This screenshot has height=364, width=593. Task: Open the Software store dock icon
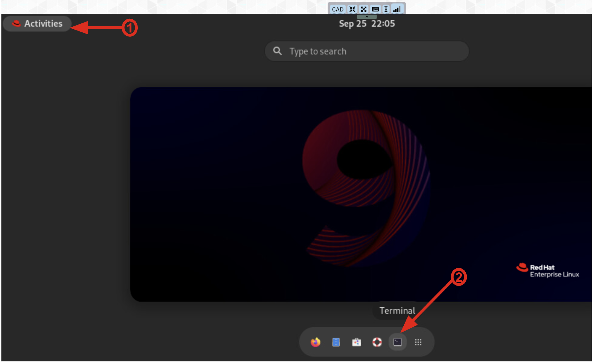357,342
